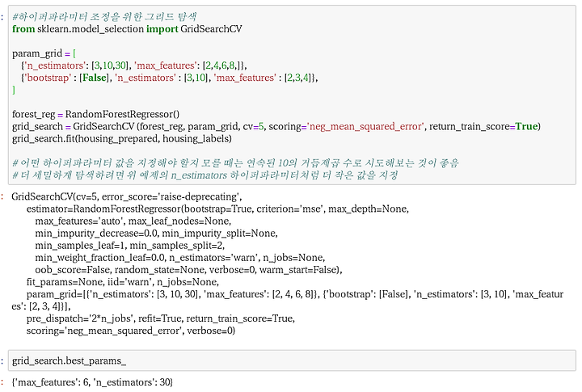Click the comment beginning '# 더 세밀하게 탐색하려면'
Image resolution: width=582 pixels, height=392 pixels.
click(x=205, y=175)
